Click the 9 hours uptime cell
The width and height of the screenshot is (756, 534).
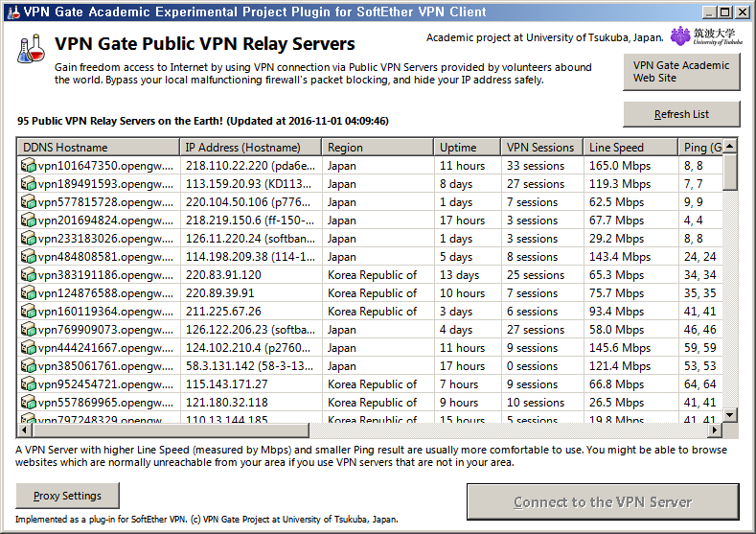coord(467,403)
